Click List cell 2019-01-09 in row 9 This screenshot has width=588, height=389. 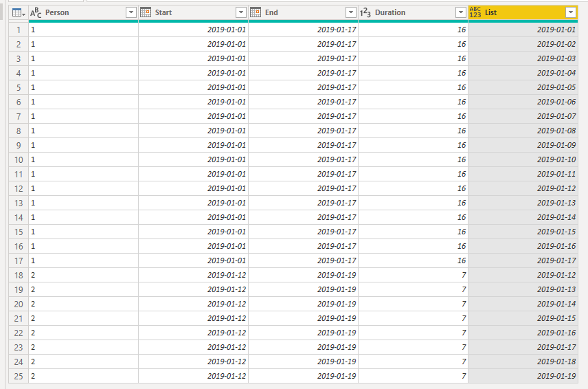coord(523,145)
